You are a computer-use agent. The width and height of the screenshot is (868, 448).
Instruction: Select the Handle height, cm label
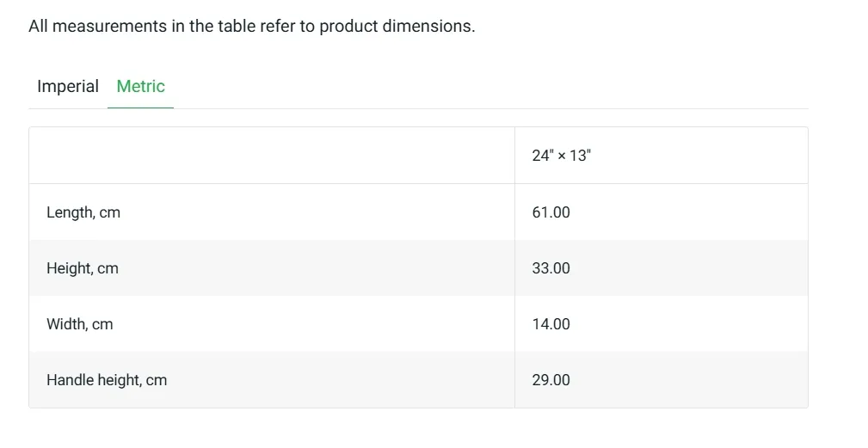pos(107,380)
